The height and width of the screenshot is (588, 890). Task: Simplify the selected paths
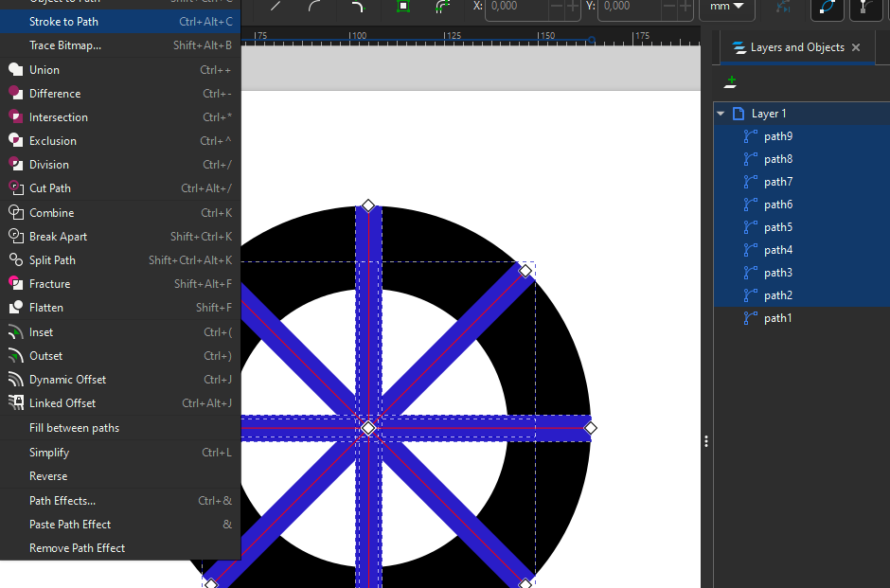120,453
